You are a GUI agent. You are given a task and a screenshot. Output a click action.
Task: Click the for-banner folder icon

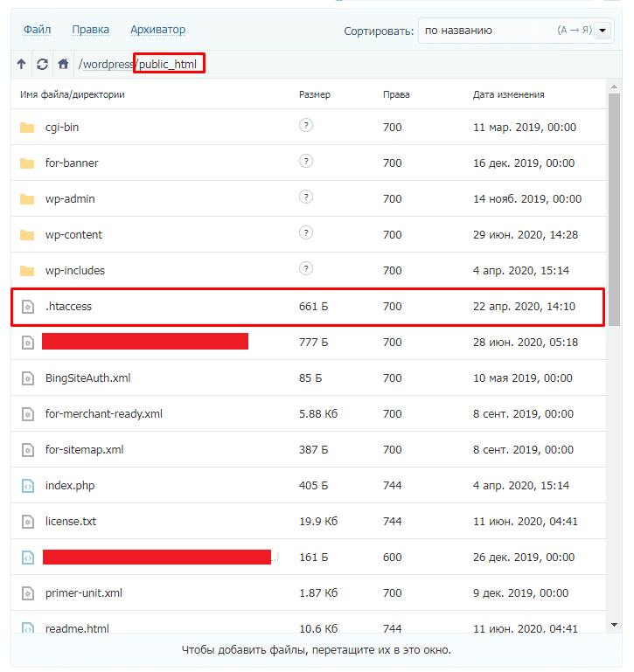27,163
